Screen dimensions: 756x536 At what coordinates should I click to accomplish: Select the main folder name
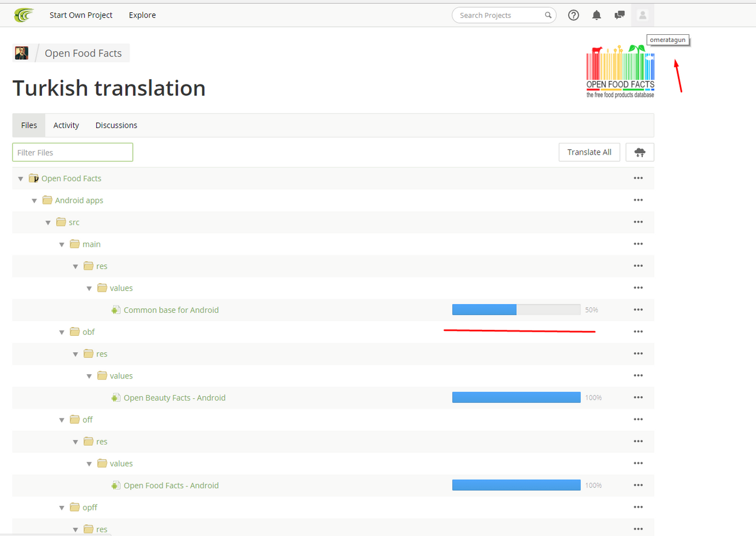click(x=92, y=244)
